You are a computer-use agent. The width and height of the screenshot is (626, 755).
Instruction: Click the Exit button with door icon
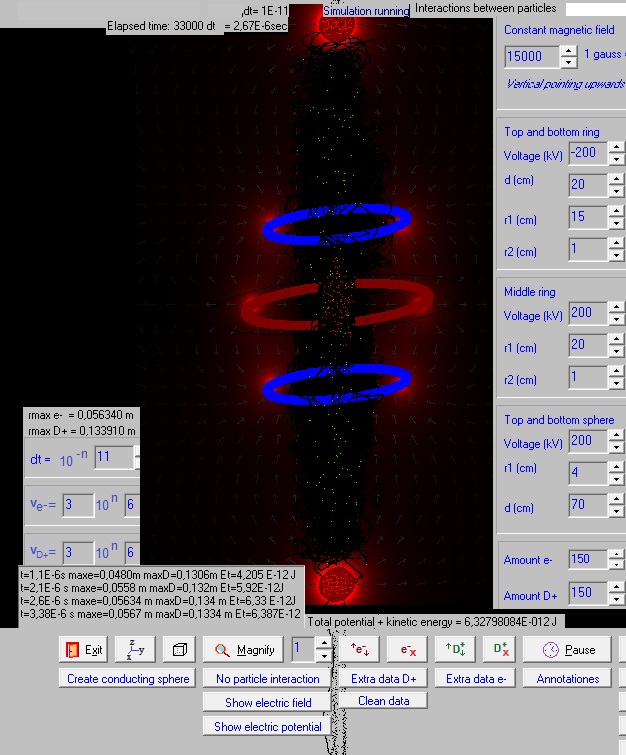pyautogui.click(x=83, y=650)
